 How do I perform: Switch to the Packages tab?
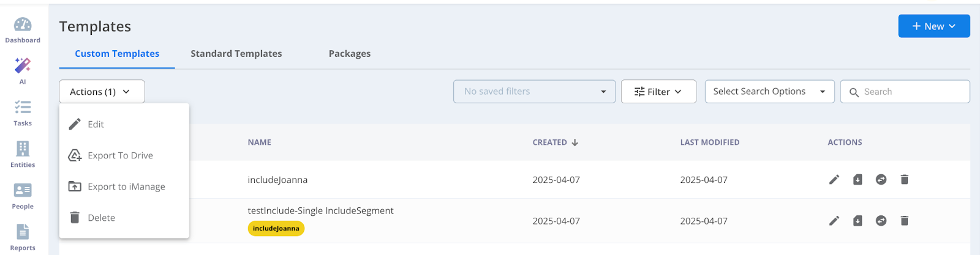pos(350,54)
